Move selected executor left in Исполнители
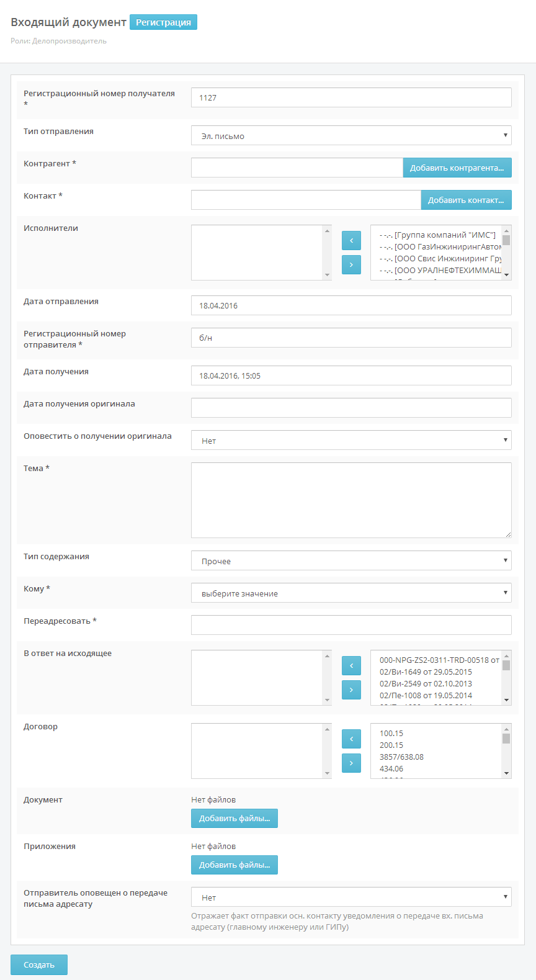 [x=351, y=240]
